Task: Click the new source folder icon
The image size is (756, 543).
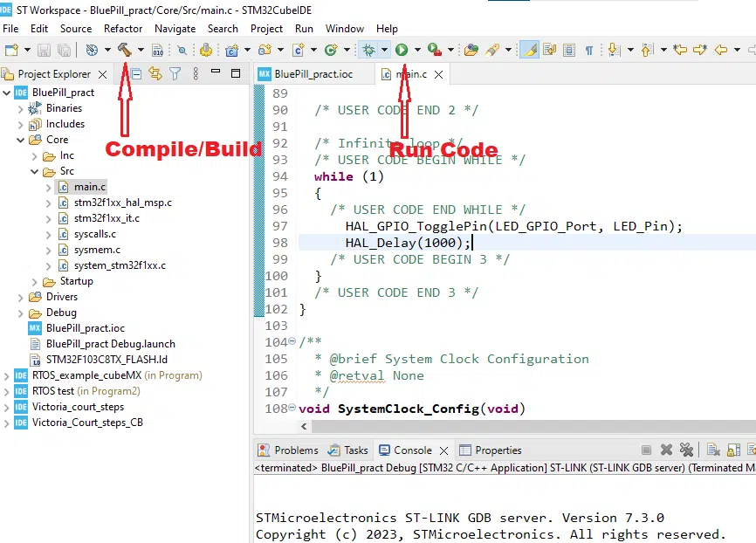Action: tap(265, 50)
